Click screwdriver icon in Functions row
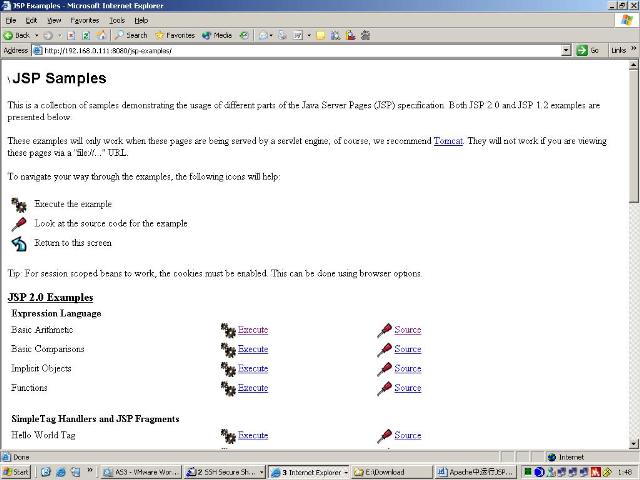Screen dimensions: 640x480 pyautogui.click(x=384, y=389)
